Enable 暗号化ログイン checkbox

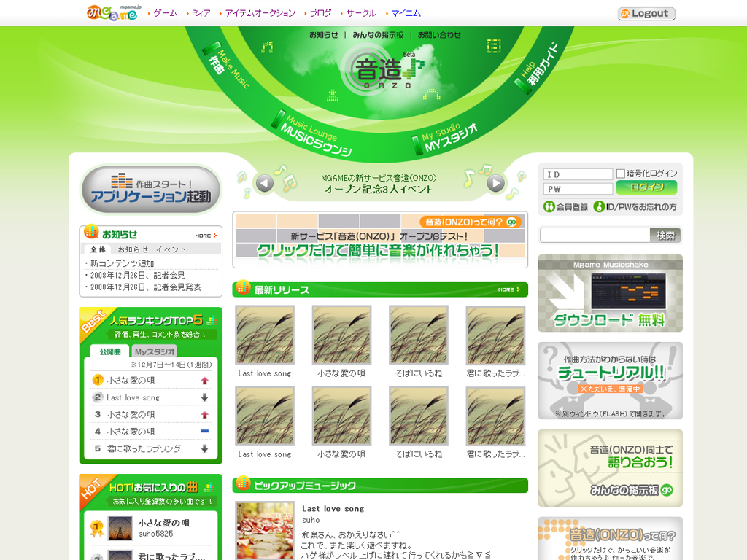point(621,174)
